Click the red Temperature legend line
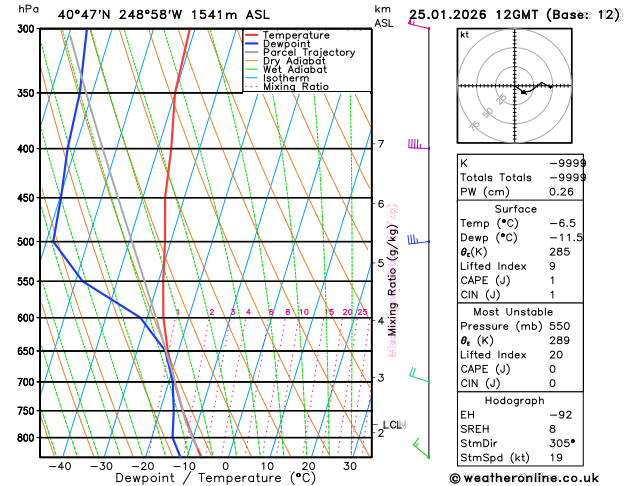This screenshot has width=629, height=486. coord(252,35)
